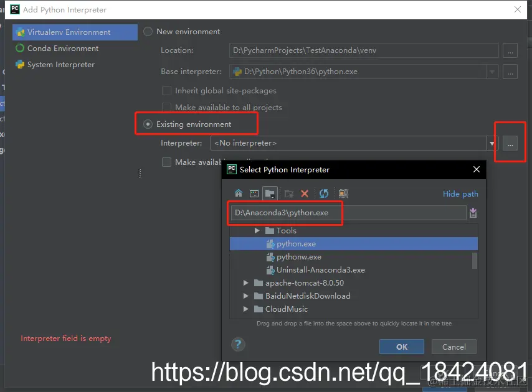Select Conda Environment in the sidebar
The image size is (532, 392).
pyautogui.click(x=75, y=49)
